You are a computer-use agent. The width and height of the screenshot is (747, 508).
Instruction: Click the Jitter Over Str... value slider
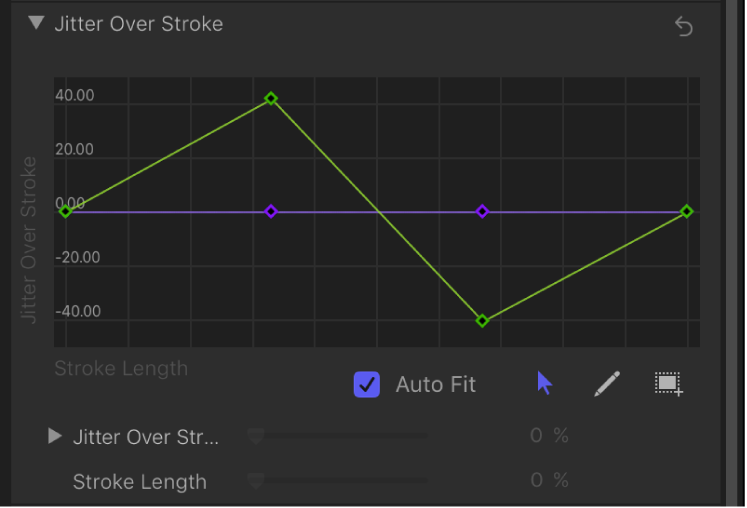340,436
